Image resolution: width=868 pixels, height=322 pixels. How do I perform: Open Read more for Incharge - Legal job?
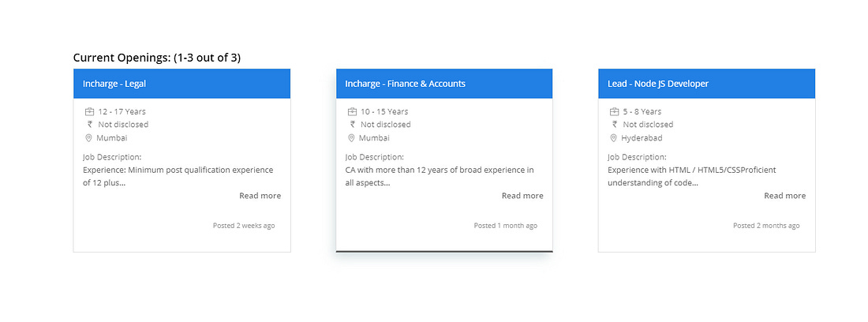(x=260, y=196)
